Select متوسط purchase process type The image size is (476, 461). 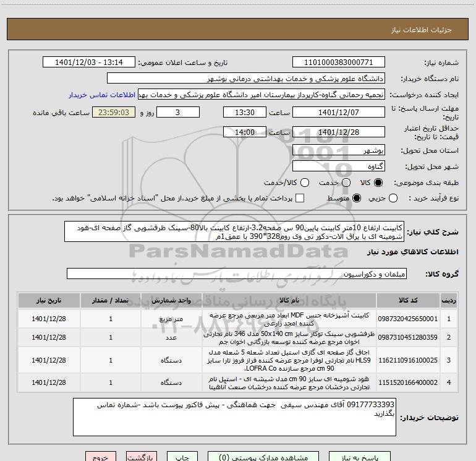[x=355, y=198]
